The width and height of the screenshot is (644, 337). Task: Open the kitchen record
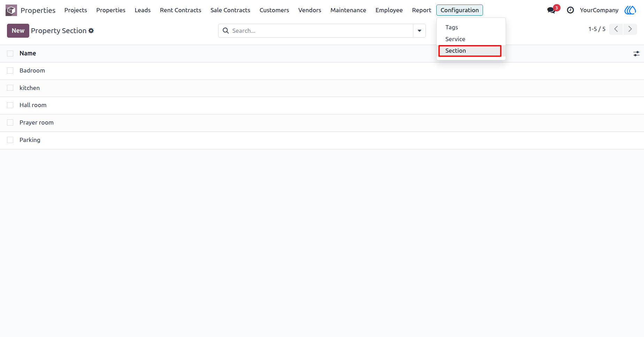[x=322, y=88]
